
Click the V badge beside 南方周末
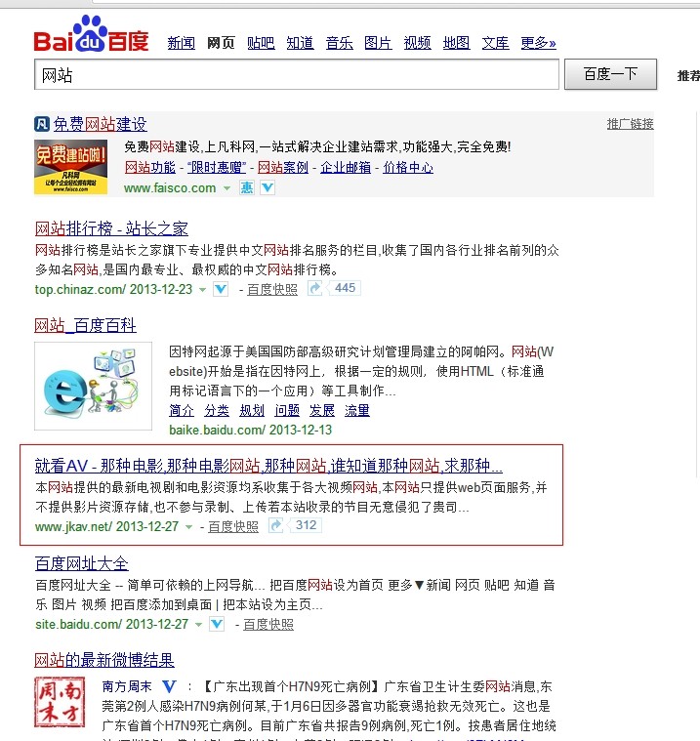pyautogui.click(x=169, y=686)
